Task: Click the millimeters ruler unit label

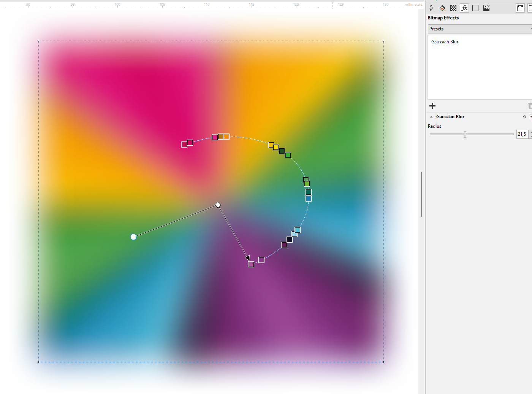Action: coord(413,5)
